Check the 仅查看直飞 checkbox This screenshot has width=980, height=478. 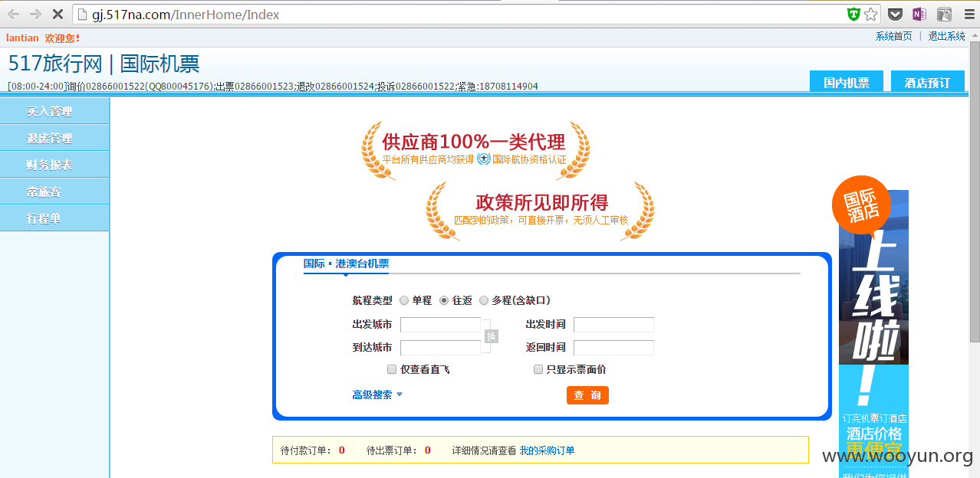click(x=392, y=369)
